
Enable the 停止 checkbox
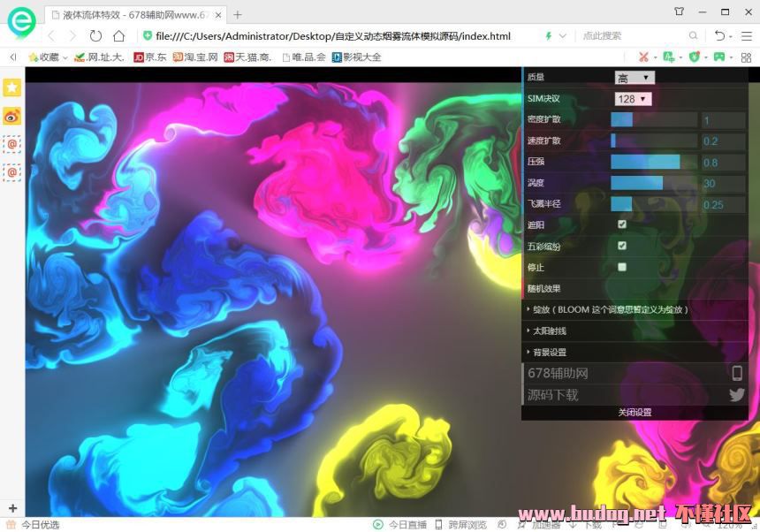(x=622, y=267)
